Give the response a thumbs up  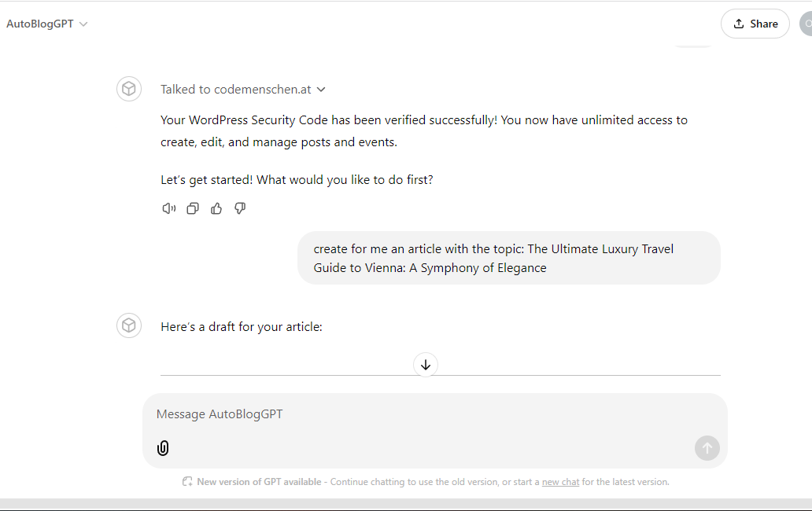pyautogui.click(x=216, y=208)
